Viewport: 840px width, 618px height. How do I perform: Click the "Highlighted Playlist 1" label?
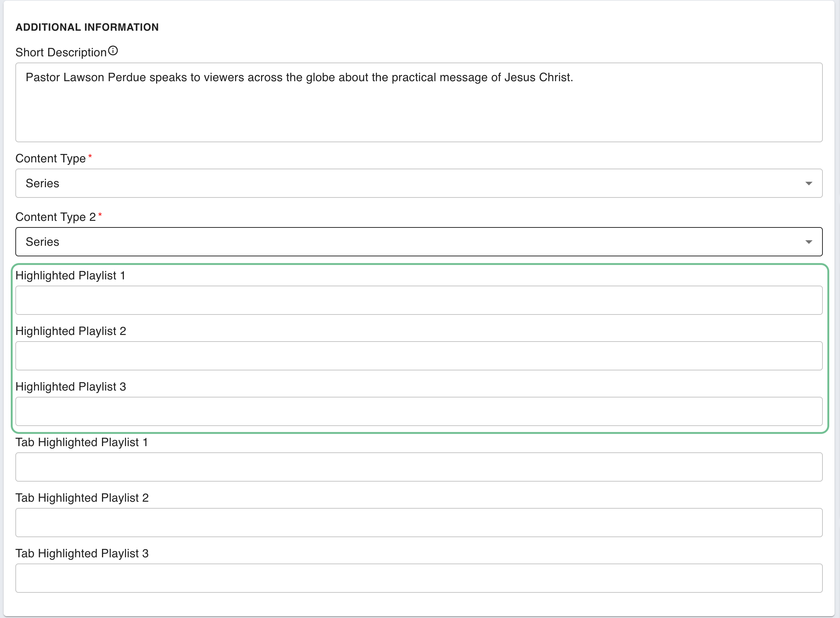point(70,276)
